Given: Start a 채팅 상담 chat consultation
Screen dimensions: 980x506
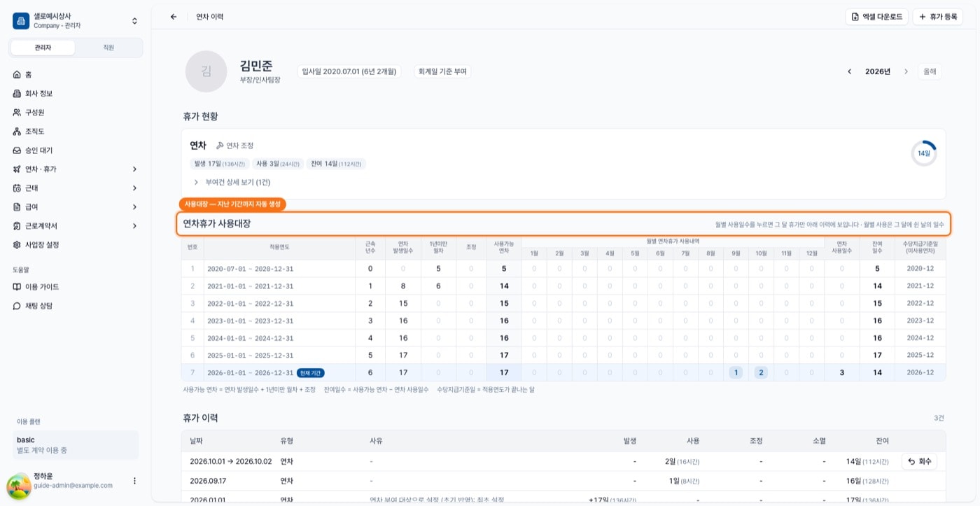Looking at the screenshot, I should pos(76,306).
